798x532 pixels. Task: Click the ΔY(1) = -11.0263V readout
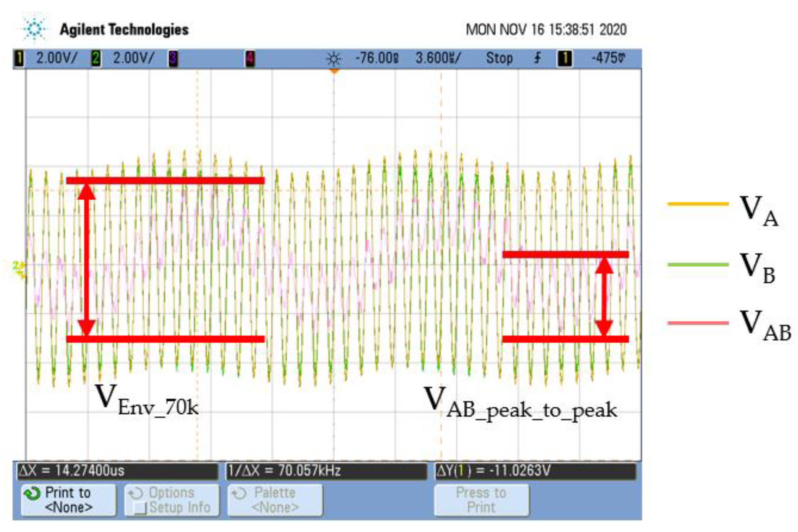point(535,471)
